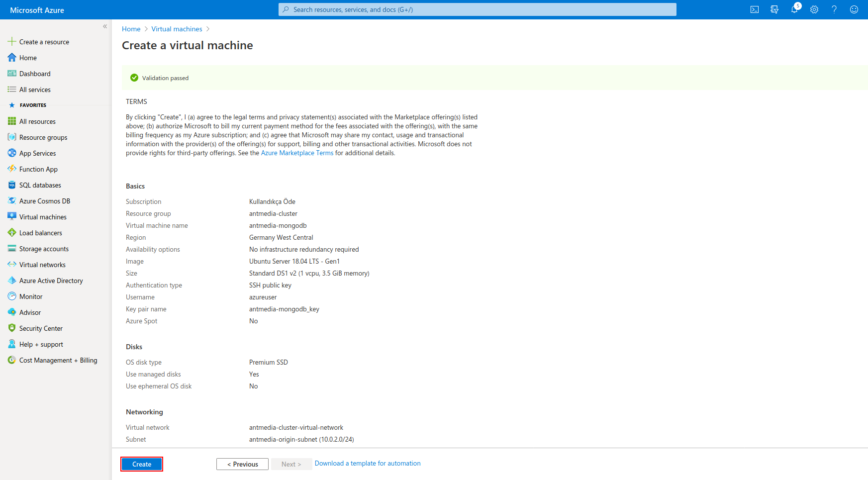The image size is (868, 480).
Task: Click antmedia-cluster-virtual-network value
Action: (296, 428)
